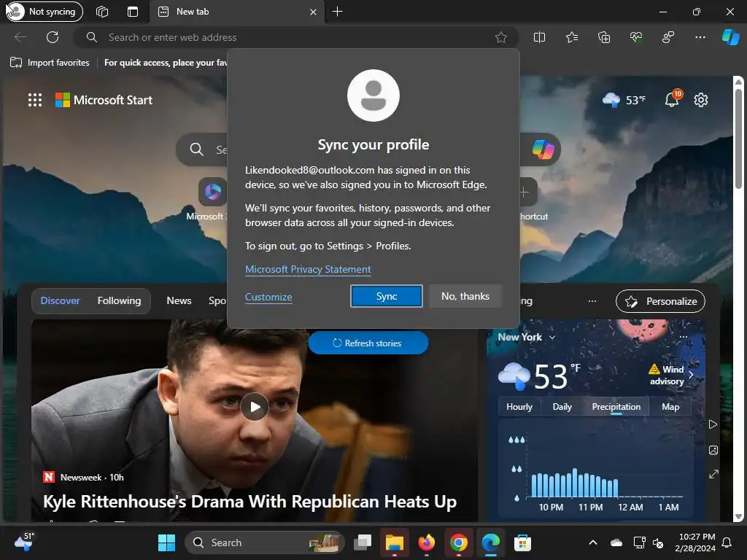
Task: Click the expand background arrows icon
Action: pyautogui.click(x=713, y=474)
